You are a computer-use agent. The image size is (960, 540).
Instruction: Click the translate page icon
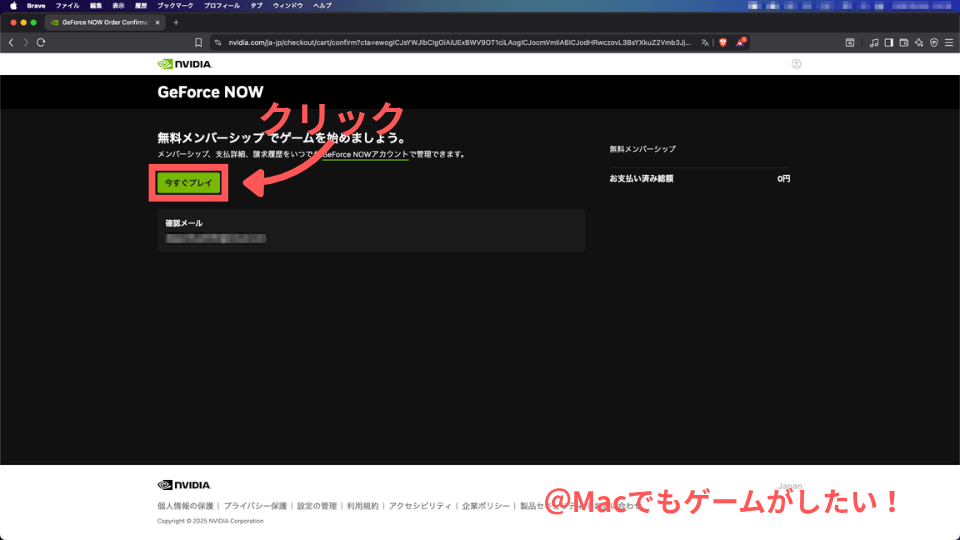[705, 42]
